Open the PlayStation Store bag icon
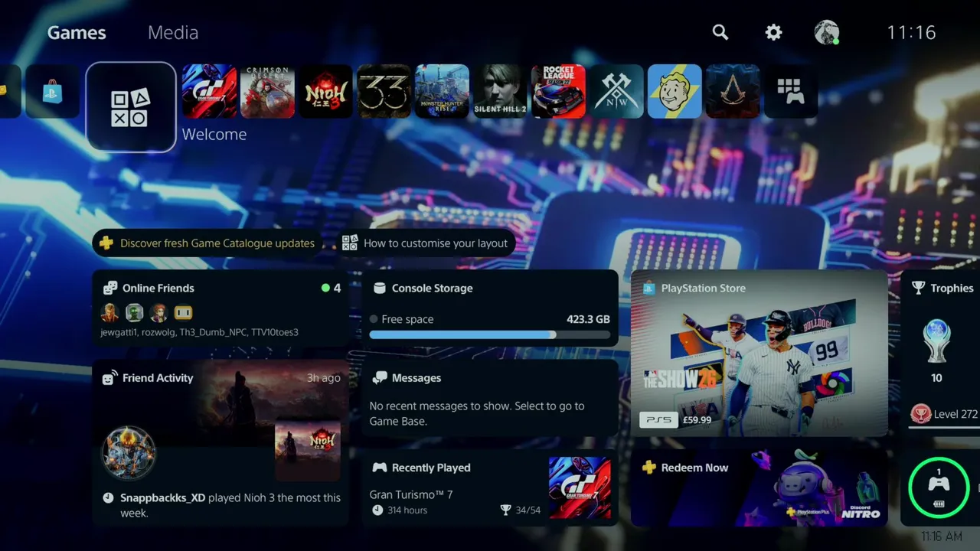Screen dimensions: 980x551 [52, 91]
